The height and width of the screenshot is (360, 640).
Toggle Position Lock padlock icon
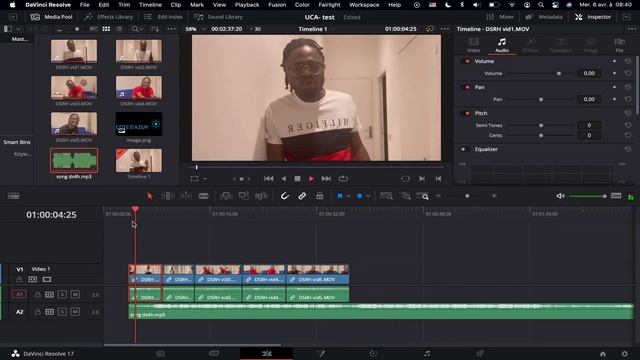pyautogui.click(x=320, y=196)
